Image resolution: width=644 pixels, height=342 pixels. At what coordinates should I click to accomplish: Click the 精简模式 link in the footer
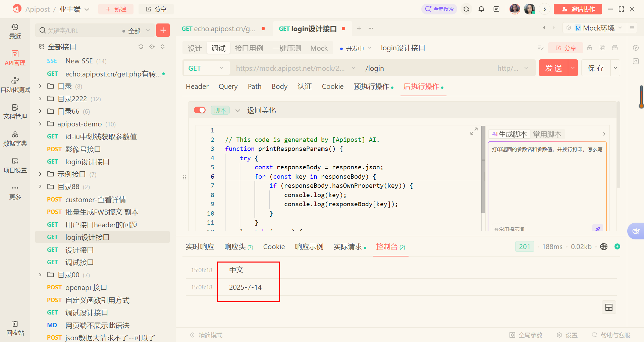click(206, 335)
